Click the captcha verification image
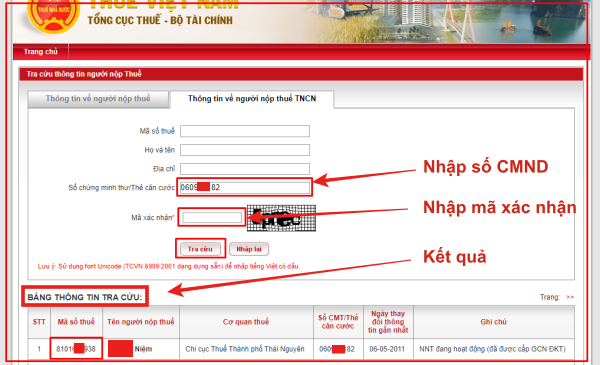The image size is (600, 365). click(x=281, y=218)
